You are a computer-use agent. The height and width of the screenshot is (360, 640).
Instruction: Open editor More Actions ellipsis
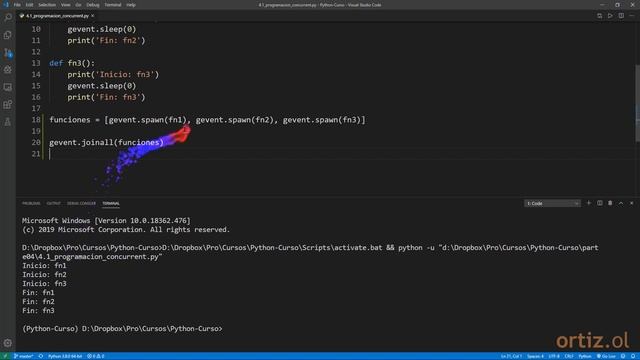tap(632, 16)
